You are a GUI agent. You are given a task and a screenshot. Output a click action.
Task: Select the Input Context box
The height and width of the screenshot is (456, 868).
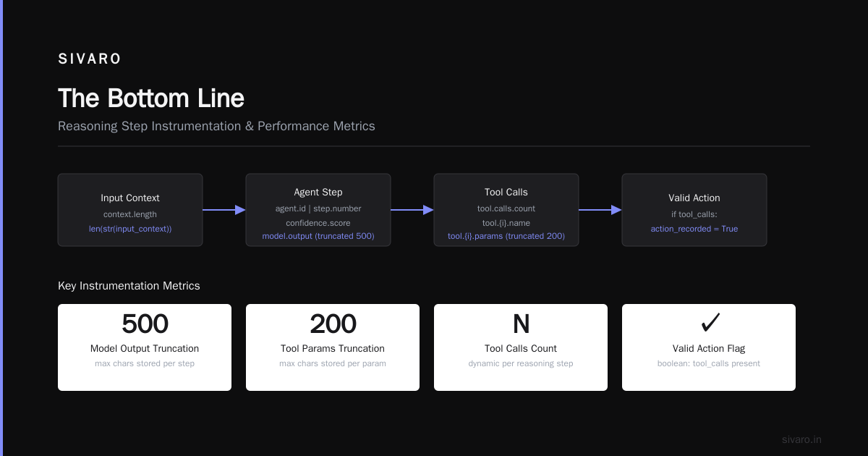[x=130, y=210]
